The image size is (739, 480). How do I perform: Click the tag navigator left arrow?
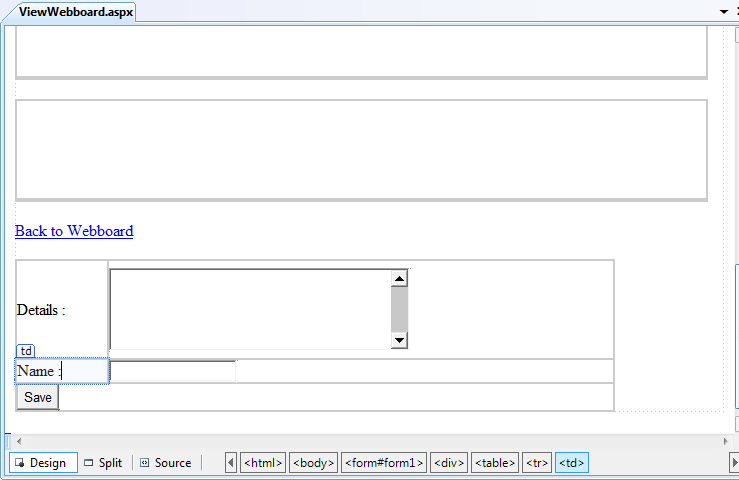tap(230, 463)
